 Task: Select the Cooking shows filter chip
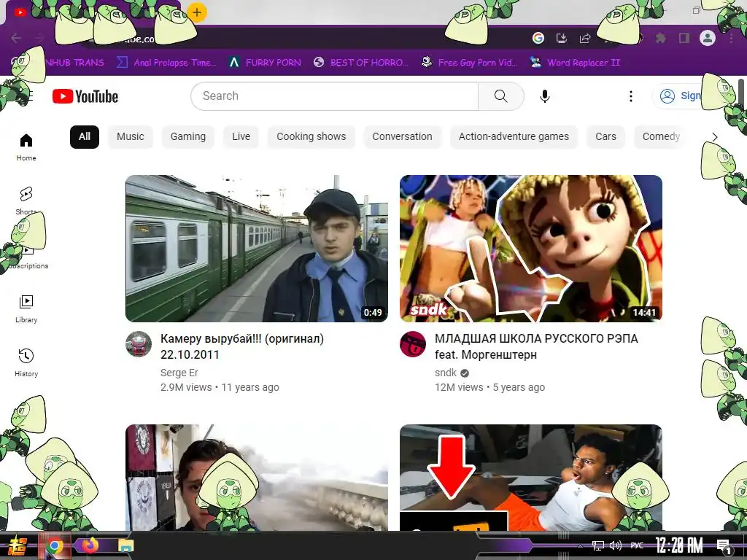click(x=311, y=136)
